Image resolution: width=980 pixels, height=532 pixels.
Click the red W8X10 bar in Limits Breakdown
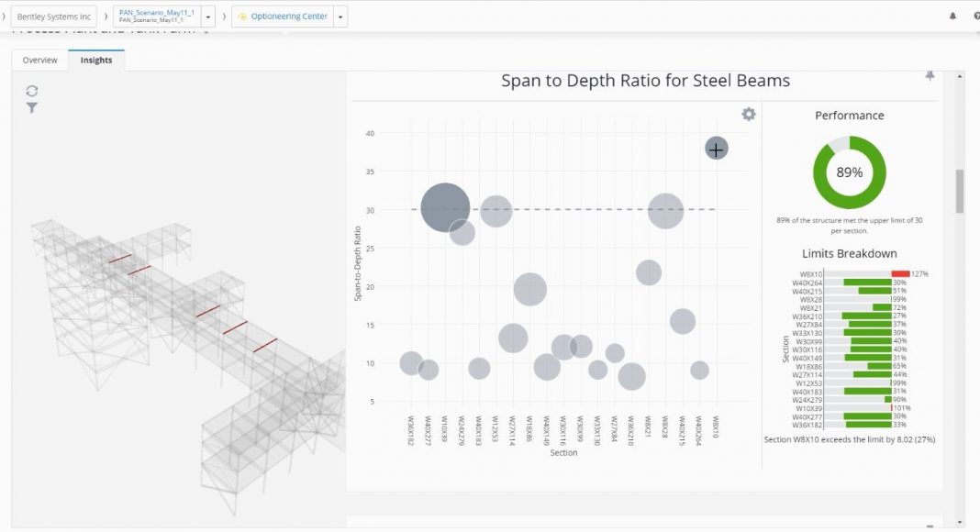point(900,273)
